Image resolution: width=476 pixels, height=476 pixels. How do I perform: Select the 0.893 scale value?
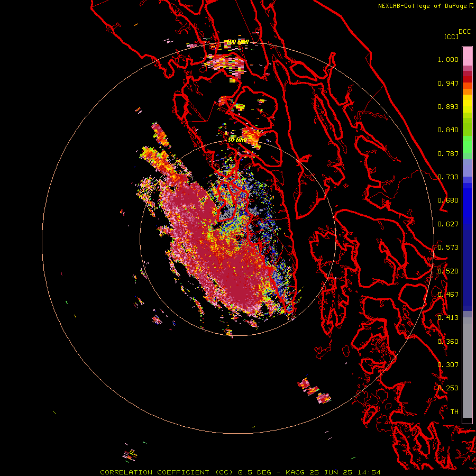click(448, 106)
